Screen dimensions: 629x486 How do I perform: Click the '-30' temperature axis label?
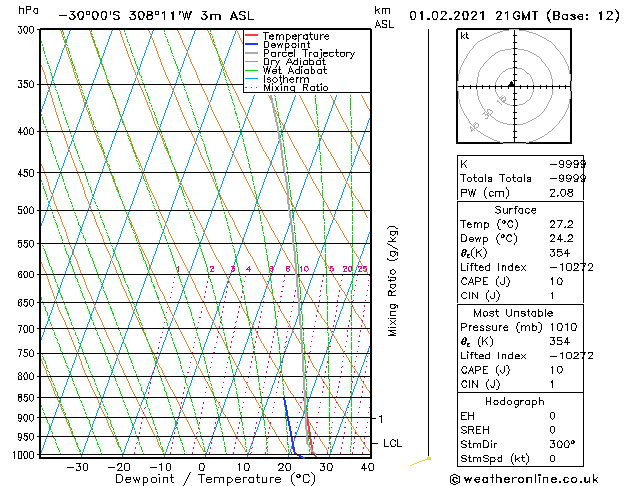point(77,467)
